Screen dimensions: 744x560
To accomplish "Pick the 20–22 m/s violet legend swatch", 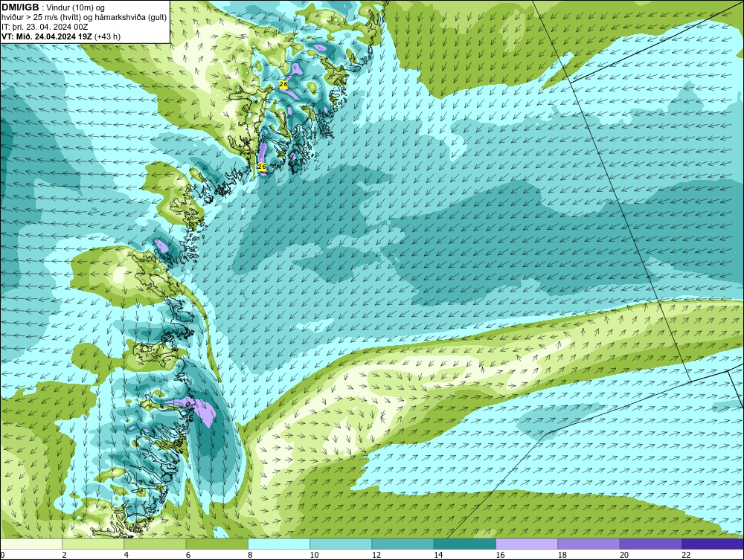I will click(x=650, y=544).
